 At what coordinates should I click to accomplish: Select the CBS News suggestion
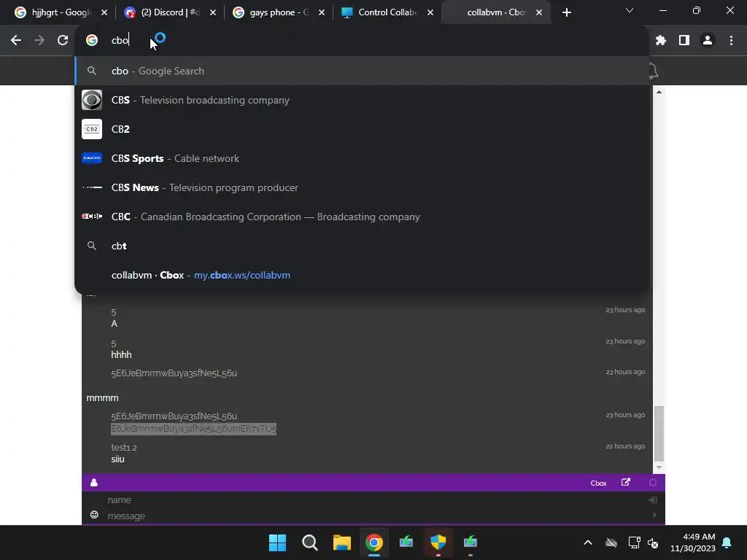pos(362,187)
